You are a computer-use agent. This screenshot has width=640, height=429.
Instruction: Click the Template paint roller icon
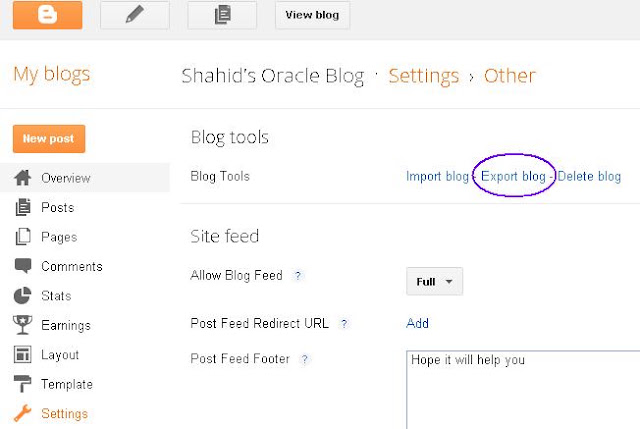22,384
